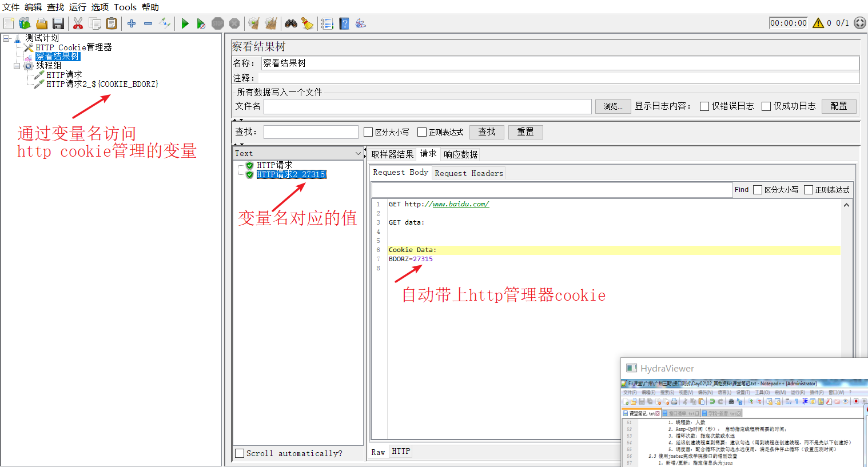Click the Stop test icon
Viewport: 868px width, 467px height.
point(218,23)
